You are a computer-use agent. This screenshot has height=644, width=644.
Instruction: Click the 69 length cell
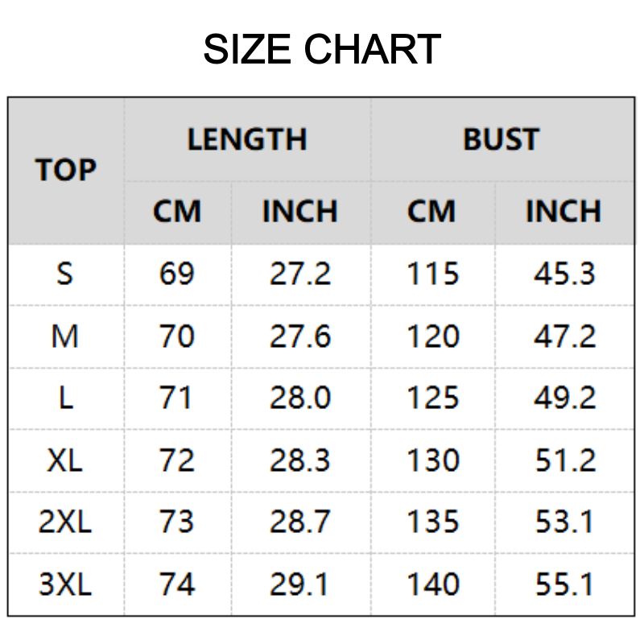[177, 274]
